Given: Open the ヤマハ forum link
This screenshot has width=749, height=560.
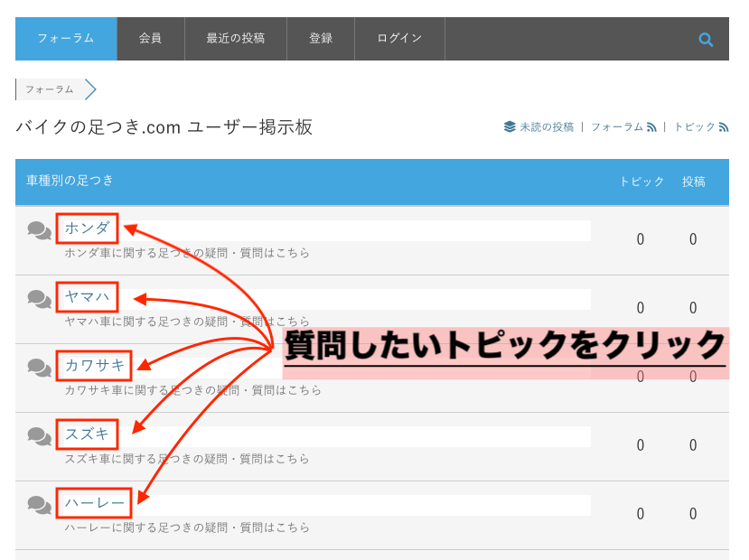Looking at the screenshot, I should click(87, 297).
